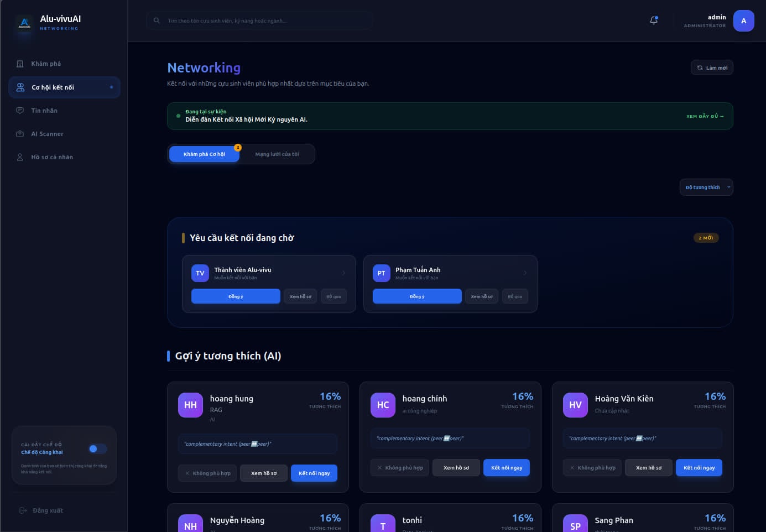Accept Phạm Tuấn Anh with Đồng ý

[417, 296]
